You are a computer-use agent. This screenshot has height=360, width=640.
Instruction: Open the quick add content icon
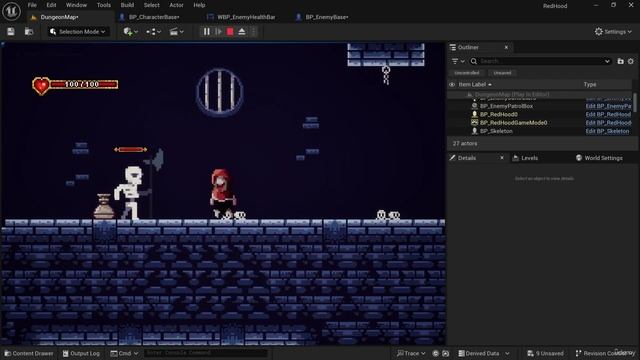tap(128, 31)
